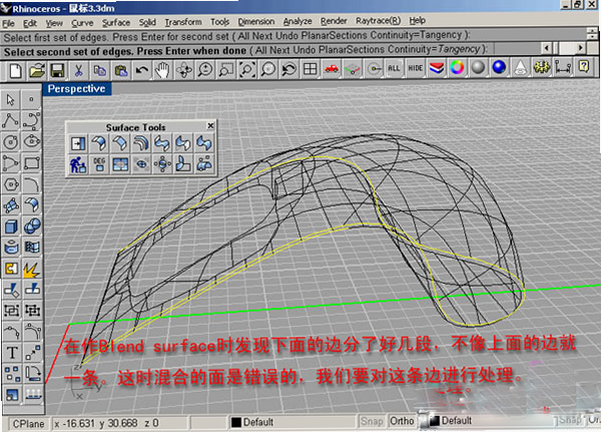Open a file with the folder icon
The image size is (601, 432).
[x=37, y=71]
